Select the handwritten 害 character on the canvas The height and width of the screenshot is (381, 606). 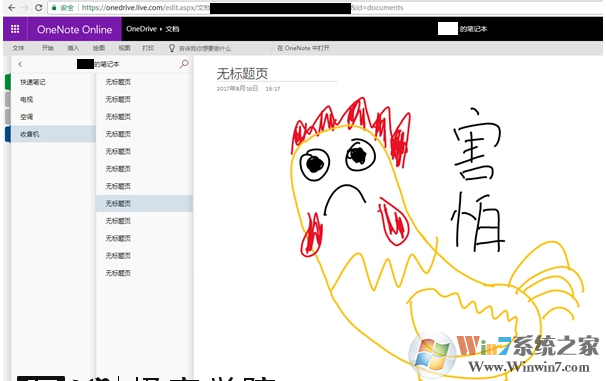tap(477, 144)
